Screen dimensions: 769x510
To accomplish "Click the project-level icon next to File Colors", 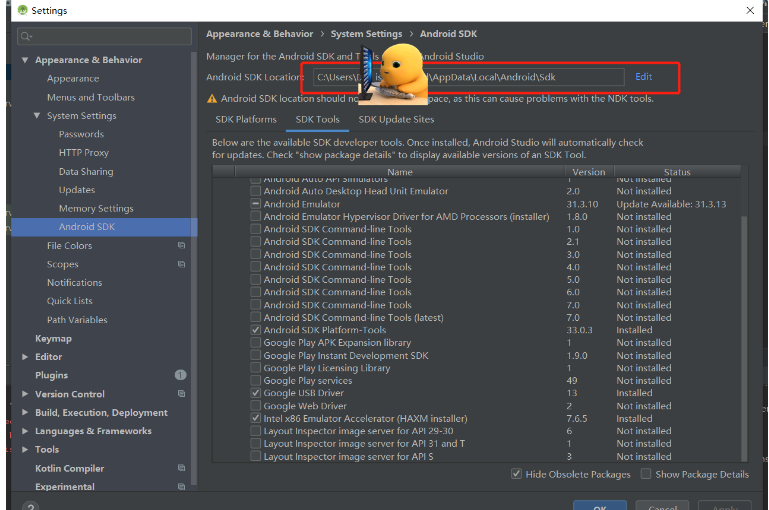I will click(x=181, y=245).
